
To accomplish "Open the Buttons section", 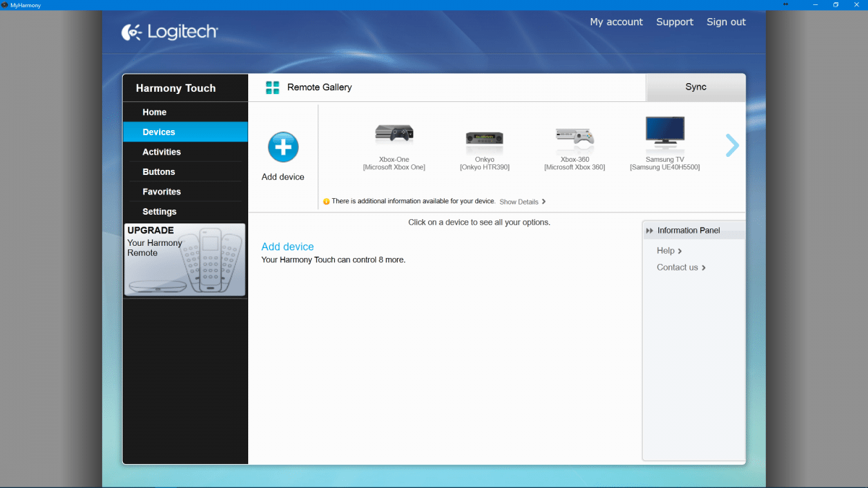I will 185,172.
